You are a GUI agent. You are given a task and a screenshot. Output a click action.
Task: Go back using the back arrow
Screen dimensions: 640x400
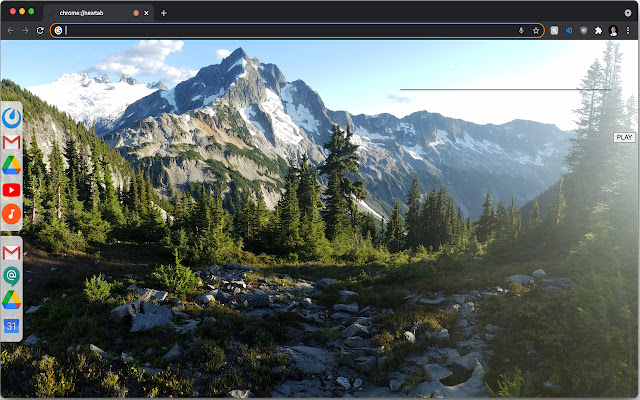[11, 31]
